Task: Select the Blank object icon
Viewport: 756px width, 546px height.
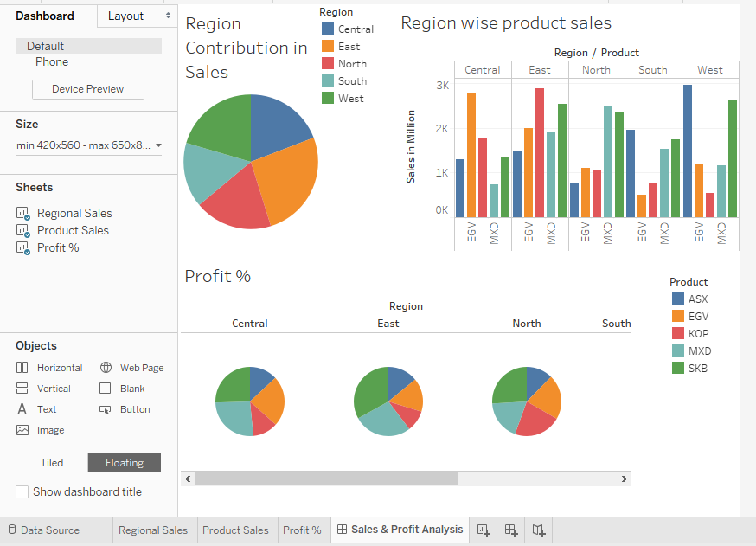Action: [x=106, y=389]
